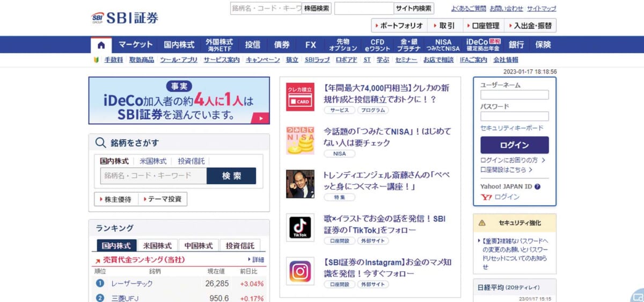644x302 pixels.
Task: Open the iDeCo 確定拠出年金 menu
Action: [483, 45]
